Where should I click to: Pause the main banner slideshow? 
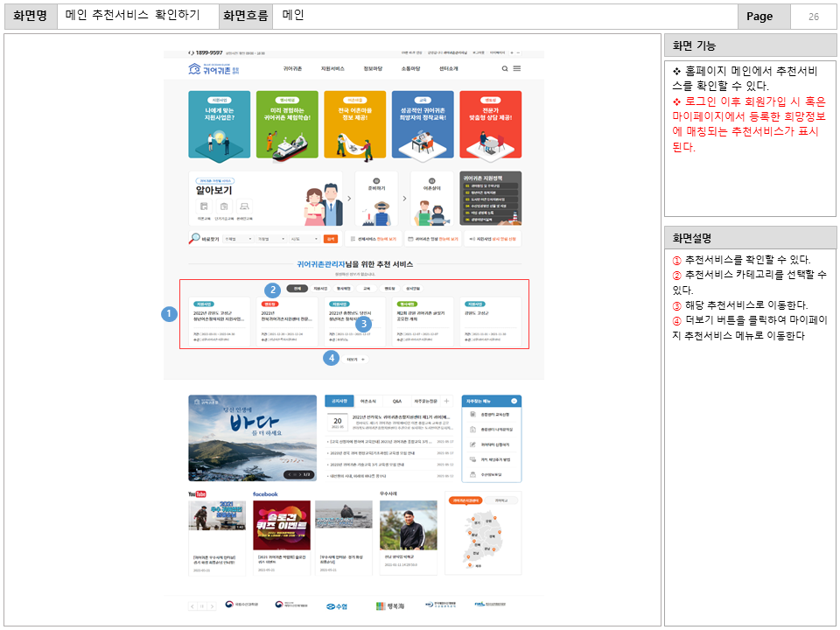(295, 474)
